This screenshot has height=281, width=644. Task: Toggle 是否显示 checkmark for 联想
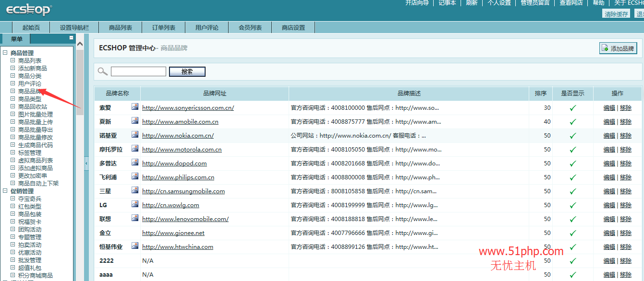(x=572, y=219)
